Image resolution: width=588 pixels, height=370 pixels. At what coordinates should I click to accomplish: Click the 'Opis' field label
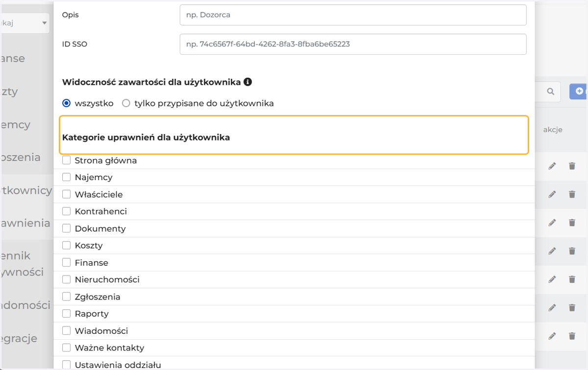click(x=71, y=15)
